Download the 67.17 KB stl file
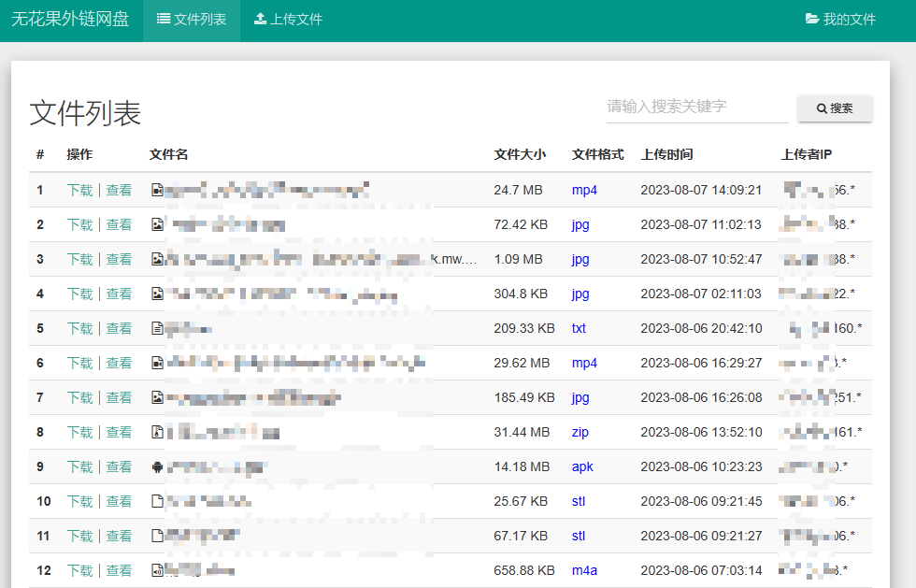916x588 pixels. pos(80,536)
